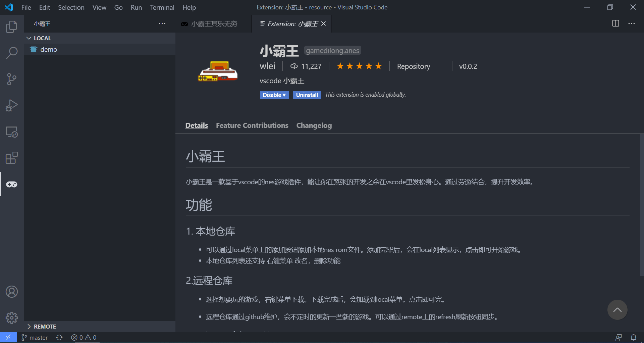Switch to the Changelog tab

click(314, 126)
